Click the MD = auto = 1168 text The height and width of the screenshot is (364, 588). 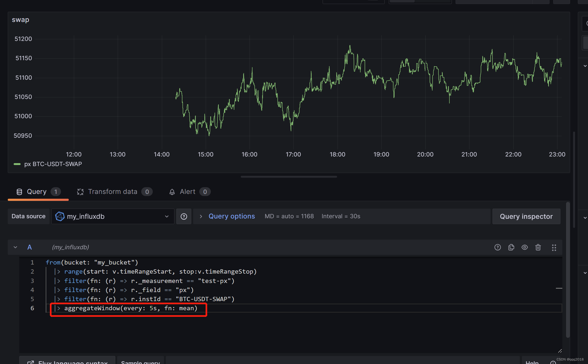(x=289, y=216)
